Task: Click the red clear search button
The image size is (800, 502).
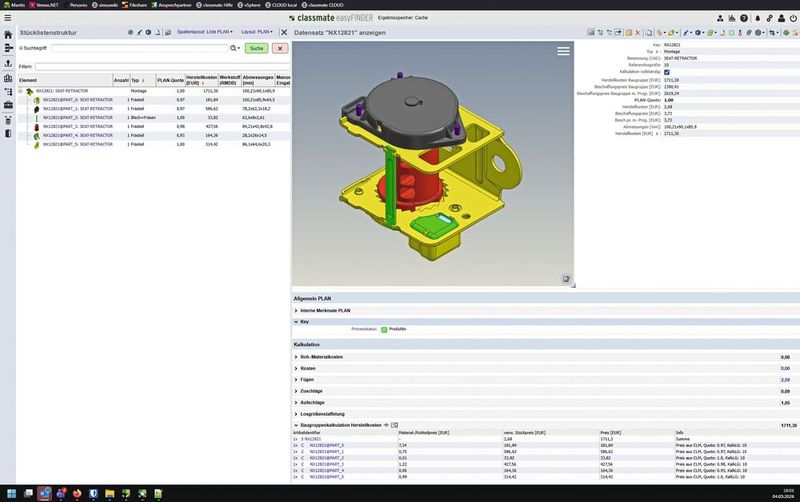Action: click(280, 48)
